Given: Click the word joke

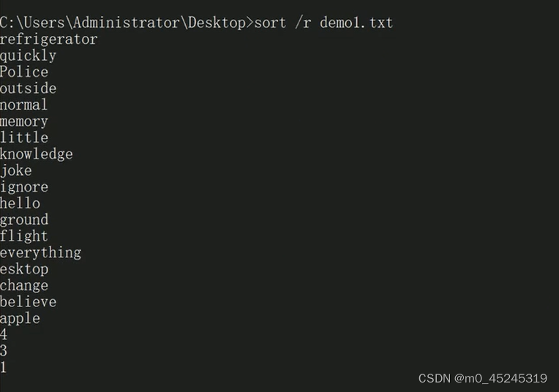Looking at the screenshot, I should coord(16,170).
